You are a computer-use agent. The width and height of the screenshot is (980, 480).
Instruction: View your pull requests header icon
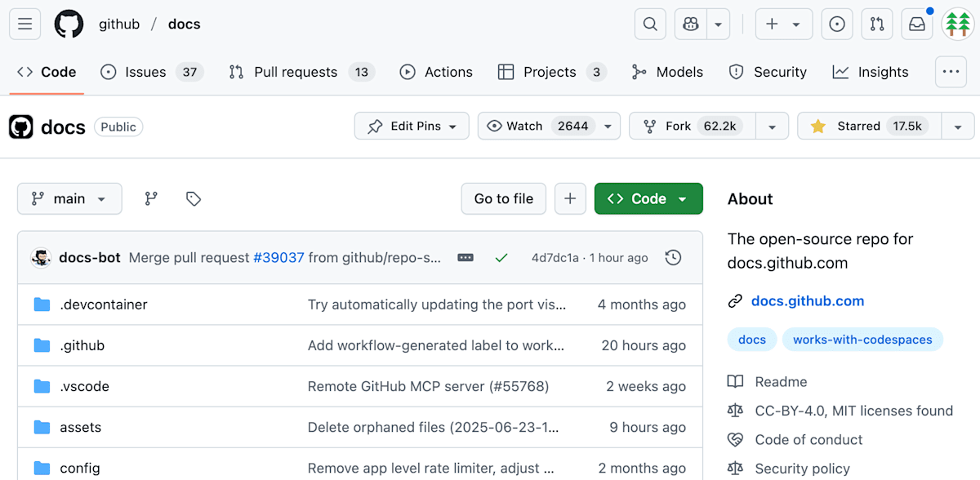(877, 24)
